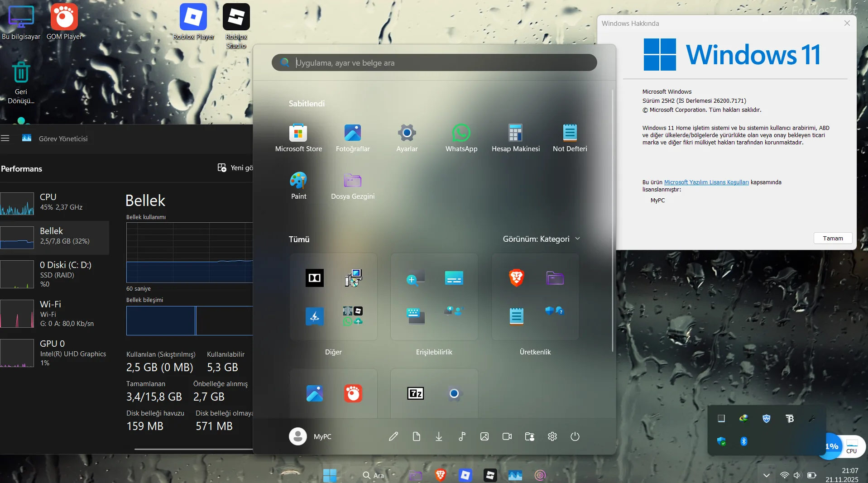868x483 pixels.
Task: Collapse the hidden tray icons chevron
Action: click(x=766, y=475)
